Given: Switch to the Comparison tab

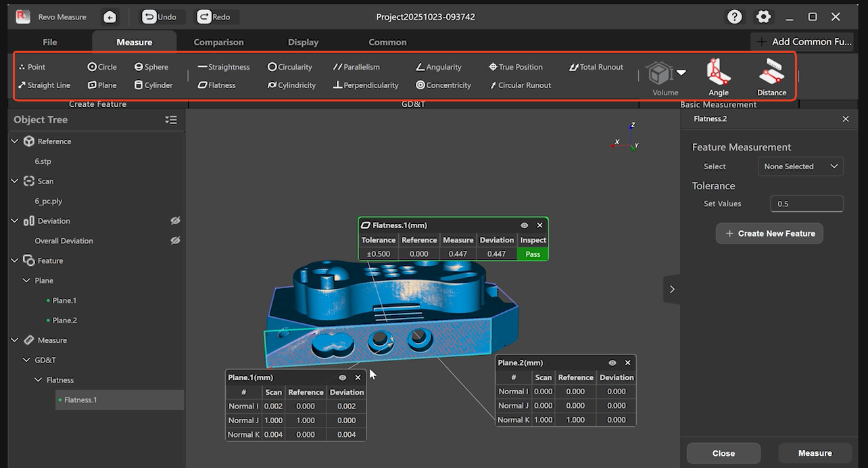Looking at the screenshot, I should (218, 42).
